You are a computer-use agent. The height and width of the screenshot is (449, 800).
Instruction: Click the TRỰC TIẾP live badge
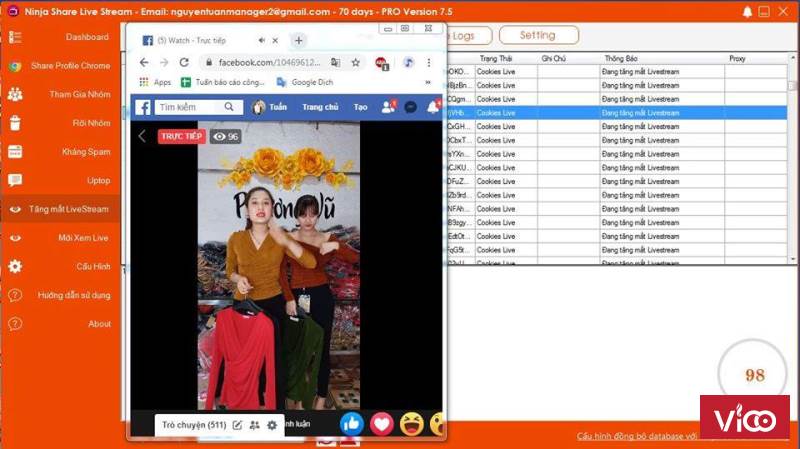pos(181,136)
